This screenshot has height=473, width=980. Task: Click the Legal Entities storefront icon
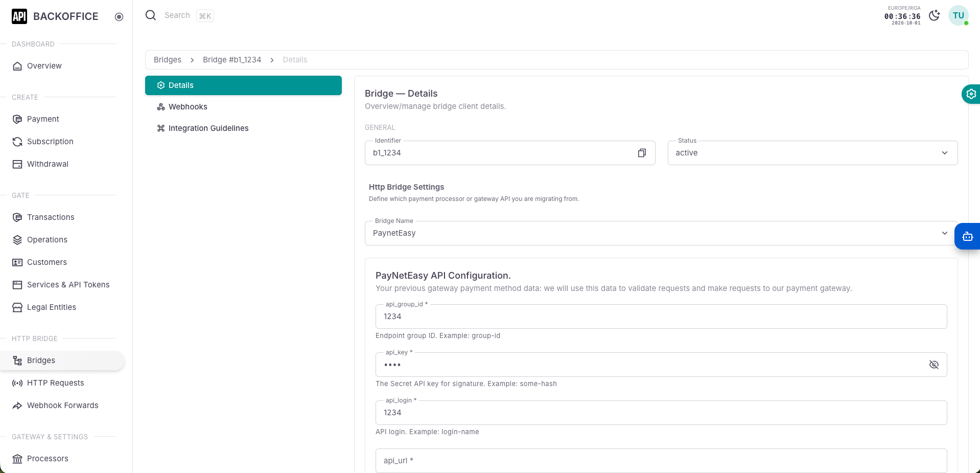17,307
